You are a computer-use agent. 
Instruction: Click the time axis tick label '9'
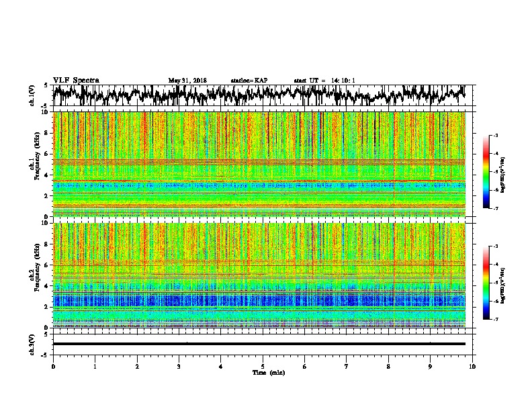430,367
